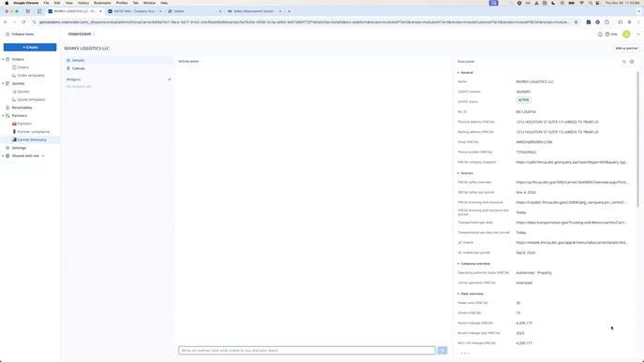Click the blue Create button
The width and height of the screenshot is (644, 362).
pos(30,47)
